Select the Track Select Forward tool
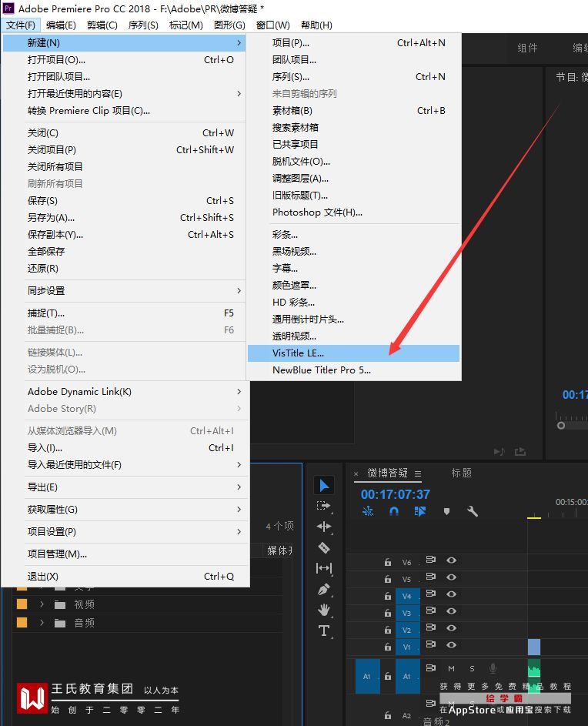 [x=324, y=506]
